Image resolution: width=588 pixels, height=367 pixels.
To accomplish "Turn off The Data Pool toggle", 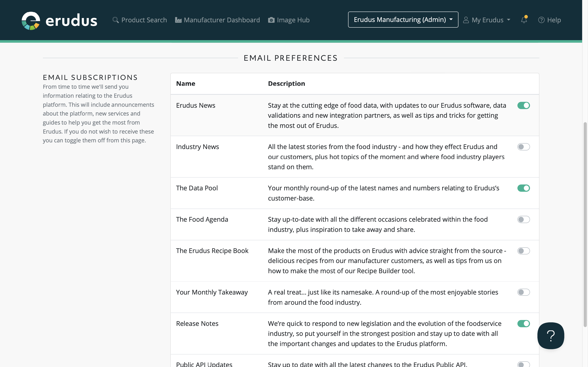I will point(523,188).
